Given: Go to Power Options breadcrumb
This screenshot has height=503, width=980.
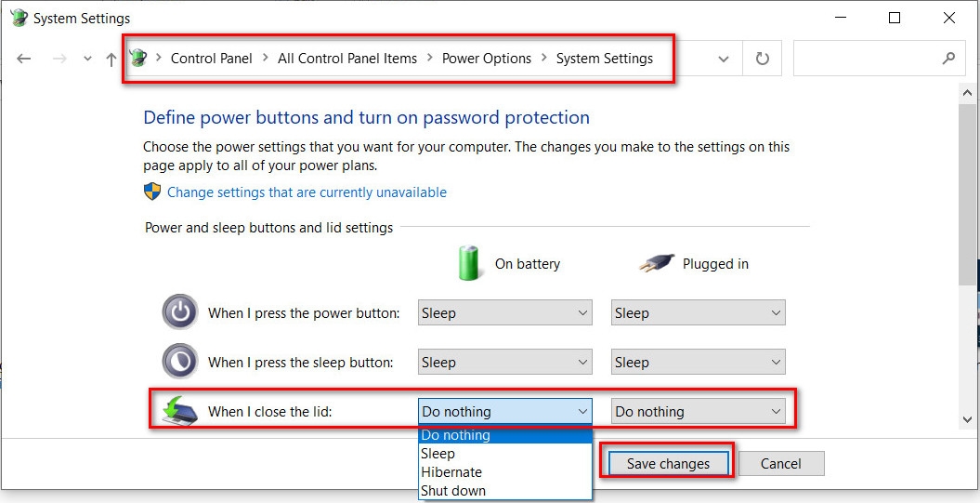Looking at the screenshot, I should [487, 59].
